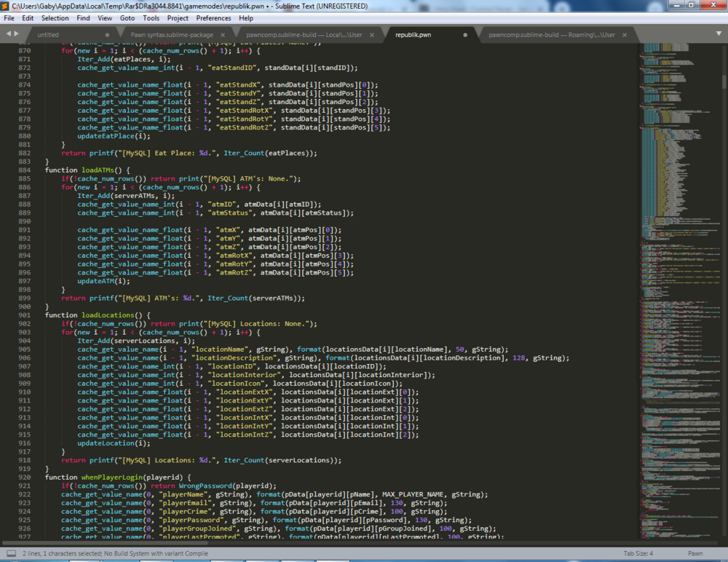Click "locationIntZ" string on line 915
This screenshot has width=728, height=562.
coord(244,435)
